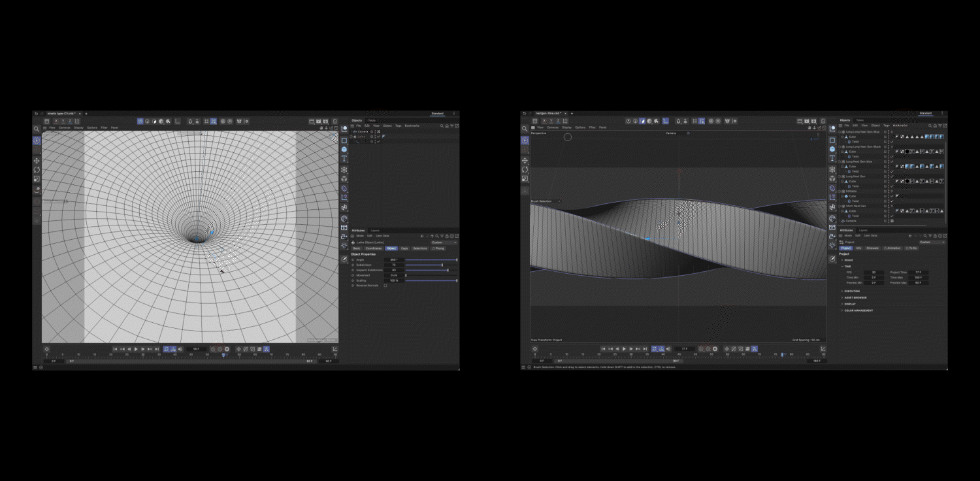The image size is (980, 481).
Task: Click the Scale tool in the kinetic type window
Action: (x=37, y=178)
